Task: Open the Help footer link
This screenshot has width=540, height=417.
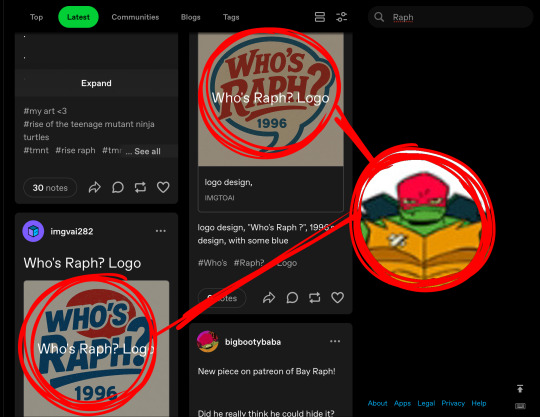Action: (479, 403)
